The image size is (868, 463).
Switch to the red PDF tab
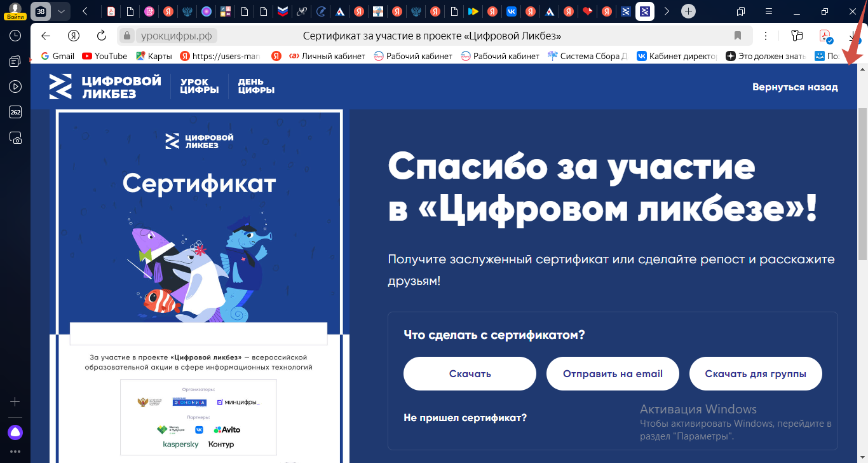coord(111,11)
